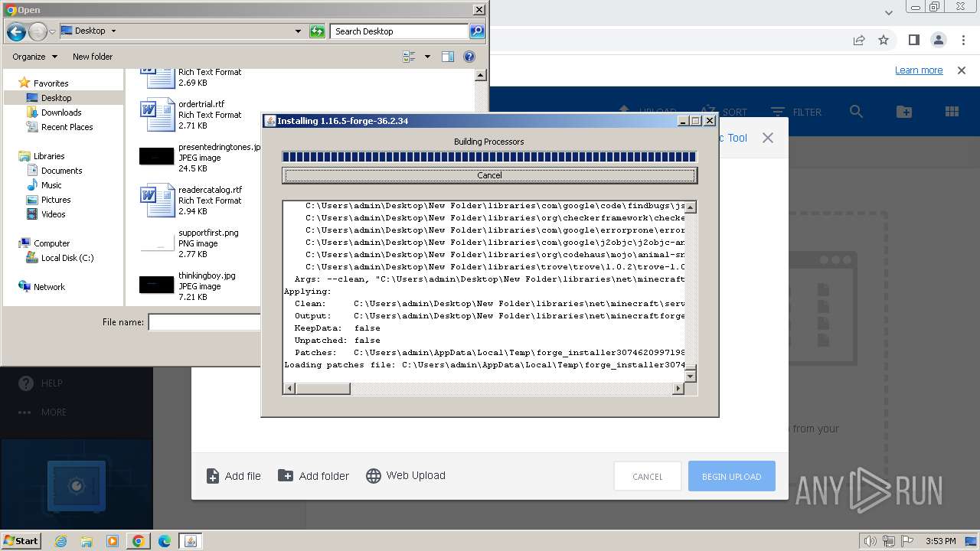This screenshot has width=980, height=551.
Task: Dismiss the Learn more notification bar
Action: pyautogui.click(x=961, y=70)
